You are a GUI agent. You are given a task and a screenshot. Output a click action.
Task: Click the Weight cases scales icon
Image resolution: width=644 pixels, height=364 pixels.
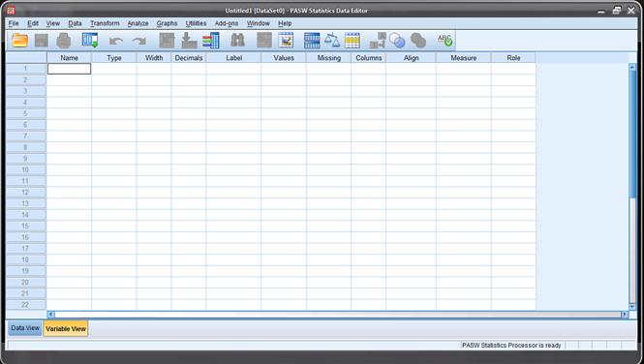point(332,41)
